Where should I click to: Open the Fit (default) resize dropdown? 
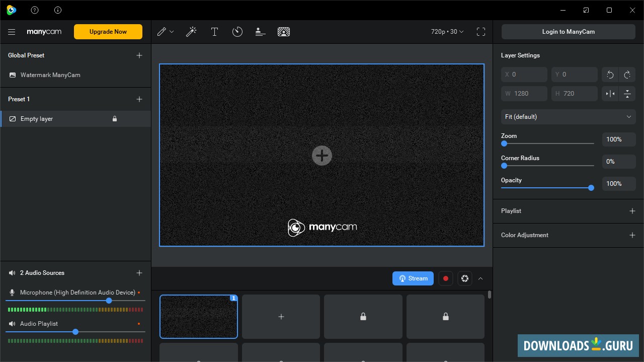click(568, 116)
